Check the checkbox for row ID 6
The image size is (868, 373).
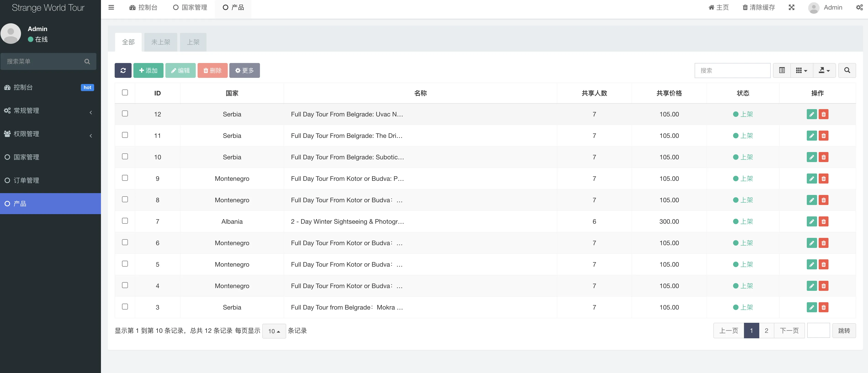coord(125,242)
